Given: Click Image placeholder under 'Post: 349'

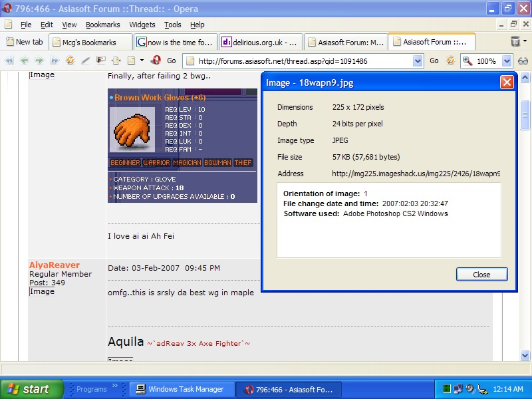Looking at the screenshot, I should click(x=42, y=291).
